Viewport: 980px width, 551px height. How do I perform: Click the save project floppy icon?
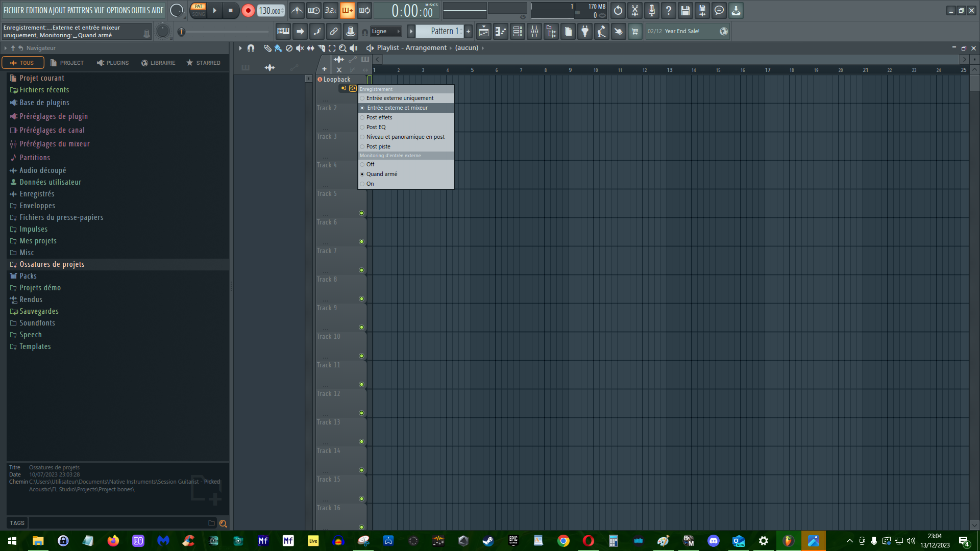click(685, 11)
